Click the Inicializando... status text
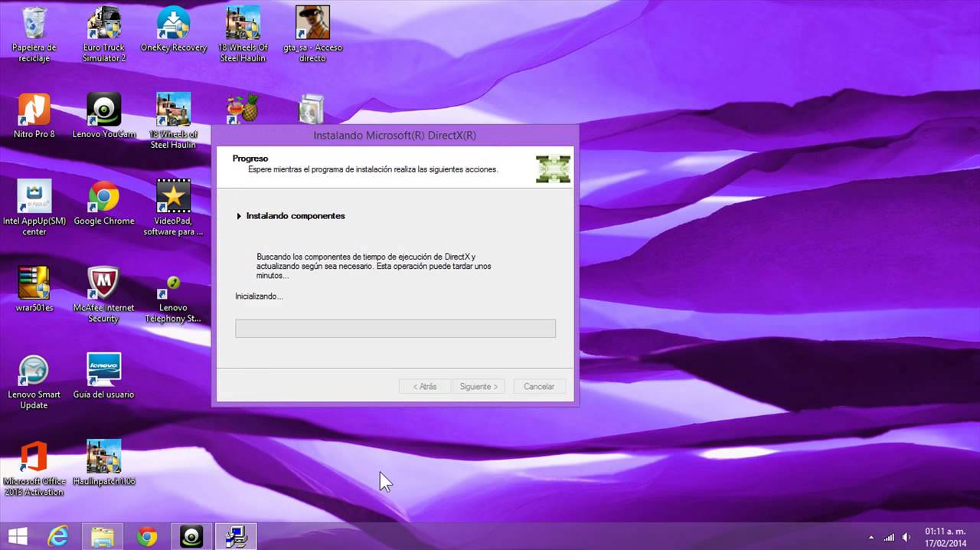Image resolution: width=980 pixels, height=550 pixels. coord(259,296)
